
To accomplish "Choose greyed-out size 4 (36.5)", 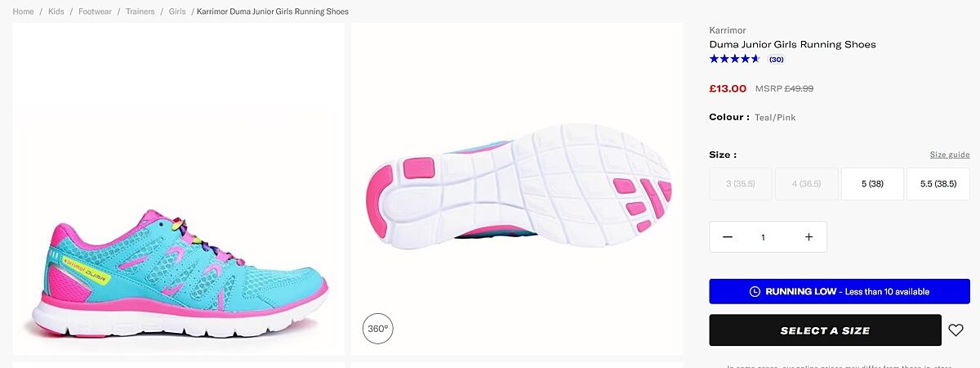I will 806,184.
